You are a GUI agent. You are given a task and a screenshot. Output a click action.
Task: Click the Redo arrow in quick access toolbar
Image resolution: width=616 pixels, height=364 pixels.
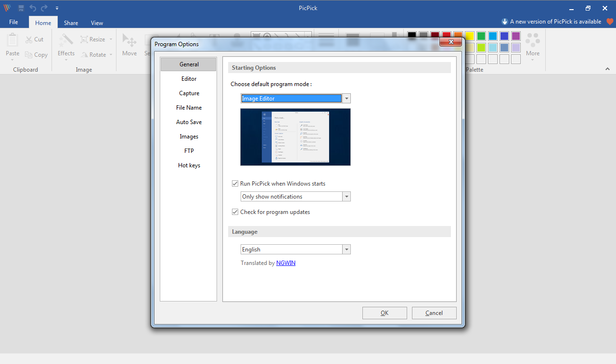coord(44,8)
